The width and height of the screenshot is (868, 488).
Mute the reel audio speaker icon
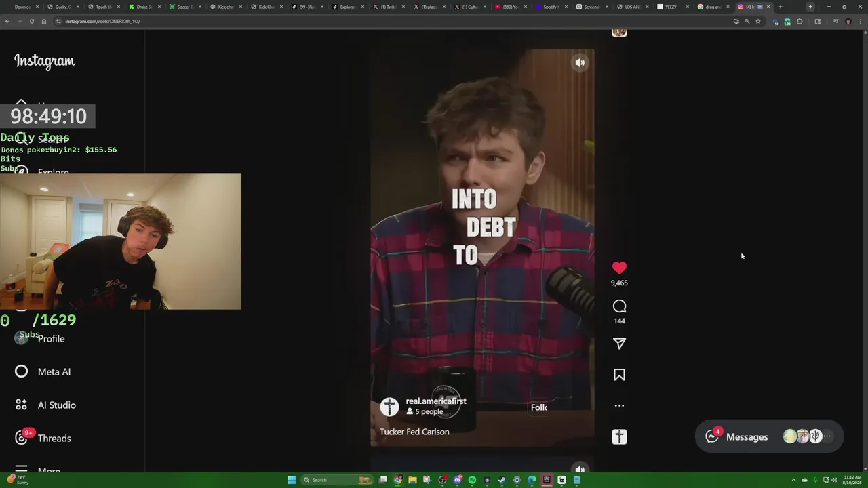pos(580,62)
